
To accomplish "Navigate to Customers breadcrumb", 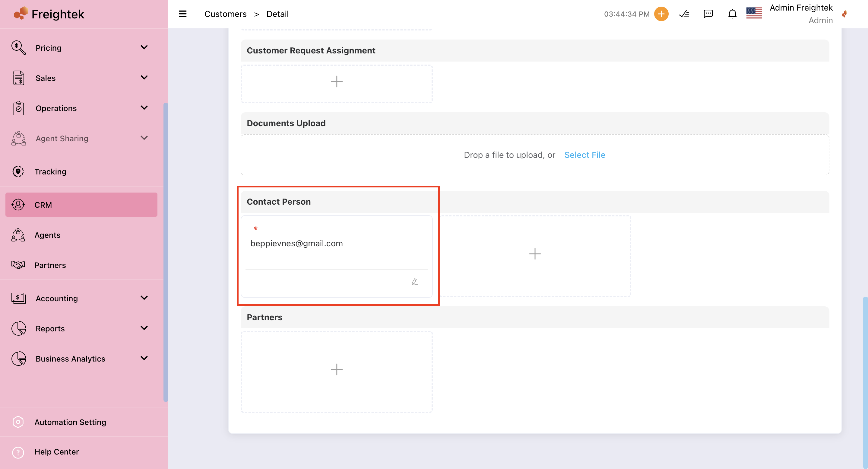I will click(225, 14).
